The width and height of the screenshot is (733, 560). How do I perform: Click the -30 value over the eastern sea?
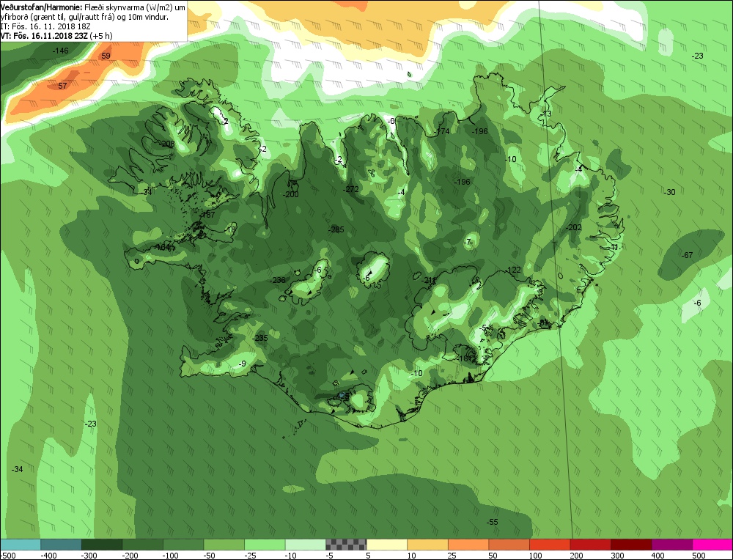tap(670, 191)
